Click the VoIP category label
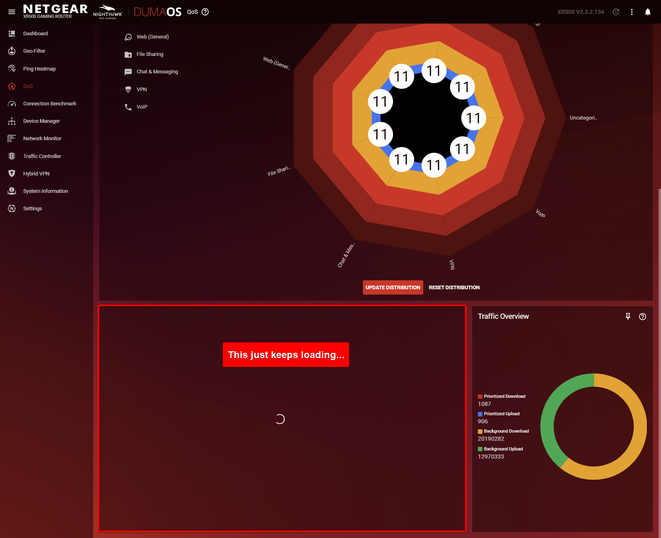 point(142,107)
